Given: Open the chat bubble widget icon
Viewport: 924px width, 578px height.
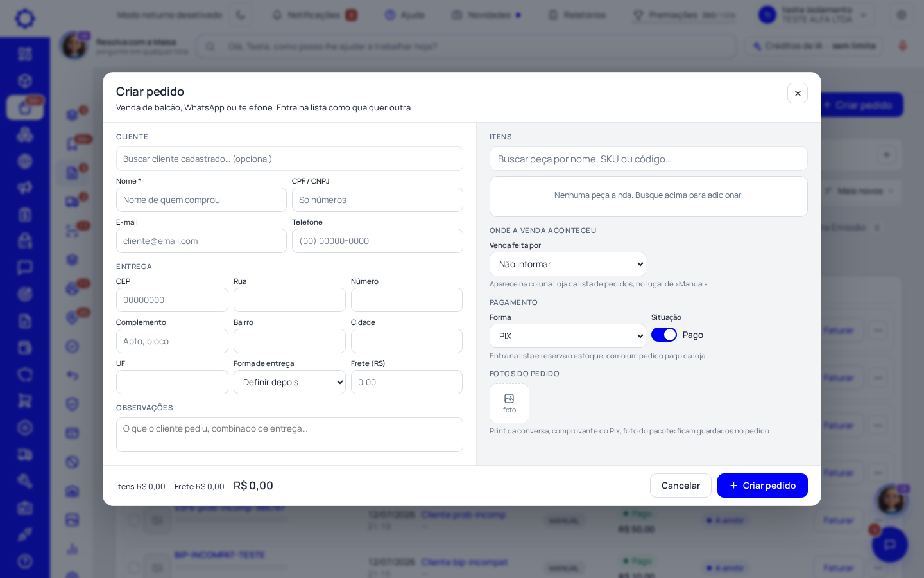Looking at the screenshot, I should point(890,545).
